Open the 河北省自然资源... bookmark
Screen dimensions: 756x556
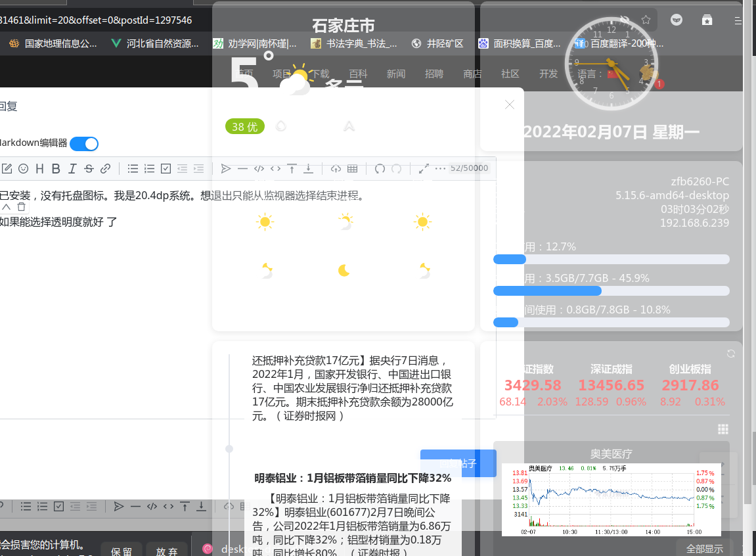coord(155,43)
